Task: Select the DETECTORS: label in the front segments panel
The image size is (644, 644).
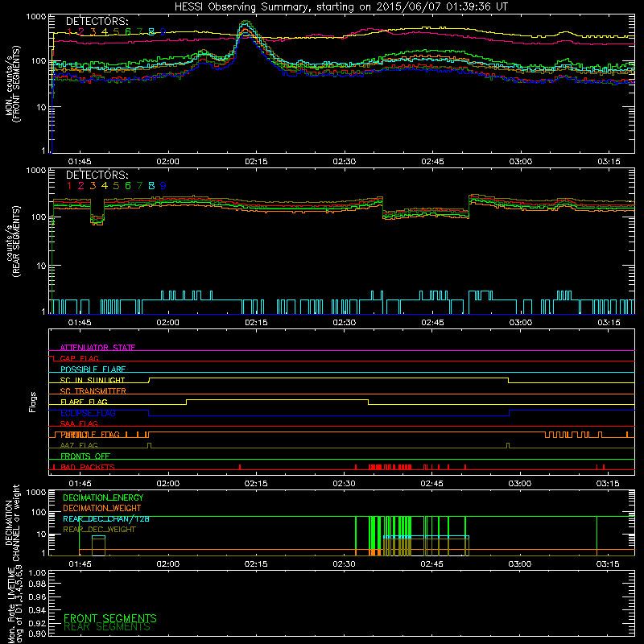Action: [x=97, y=21]
